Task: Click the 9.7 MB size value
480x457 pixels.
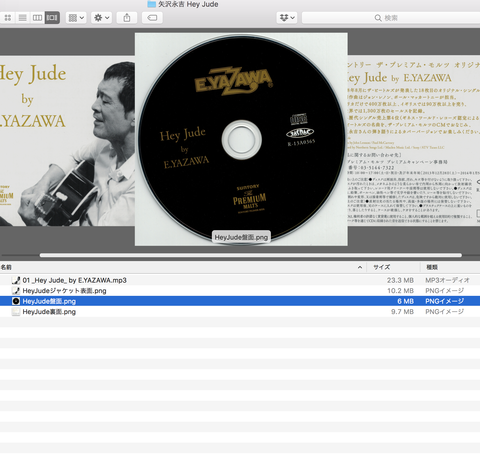Action: (x=402, y=312)
